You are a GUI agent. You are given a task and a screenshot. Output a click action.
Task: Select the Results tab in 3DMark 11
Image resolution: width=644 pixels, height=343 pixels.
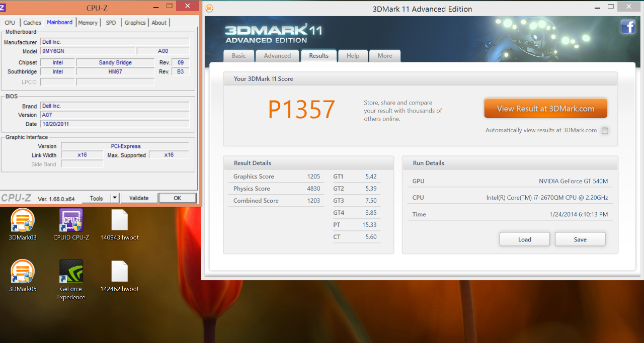318,55
